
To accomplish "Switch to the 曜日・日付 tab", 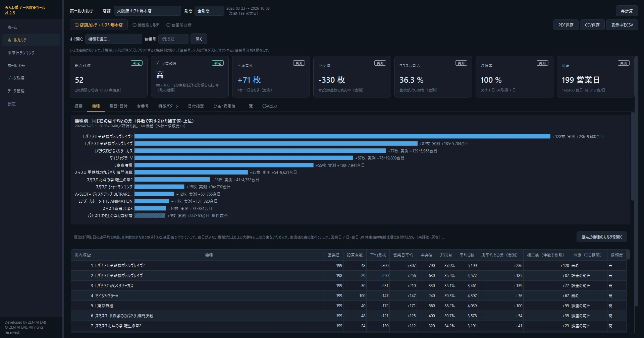I will (x=118, y=106).
